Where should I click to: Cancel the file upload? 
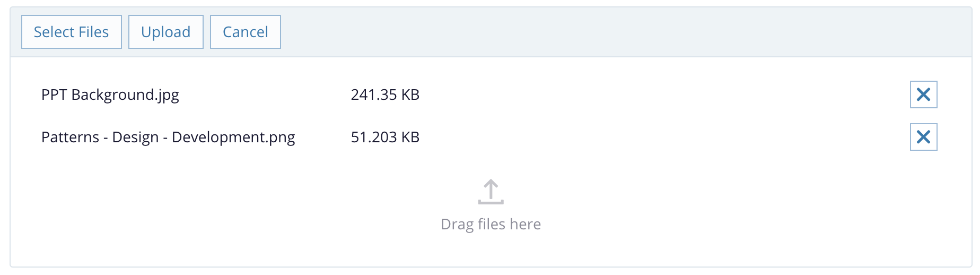tap(245, 32)
